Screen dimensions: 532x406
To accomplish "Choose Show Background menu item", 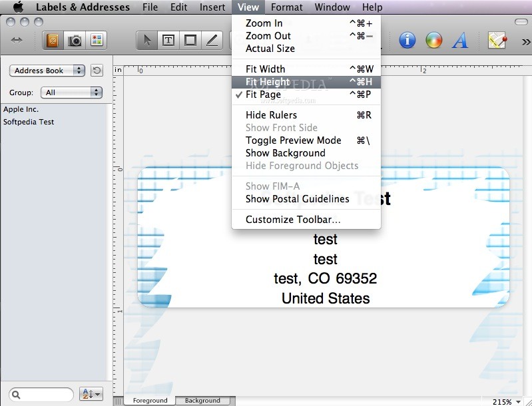I will 306,153.
